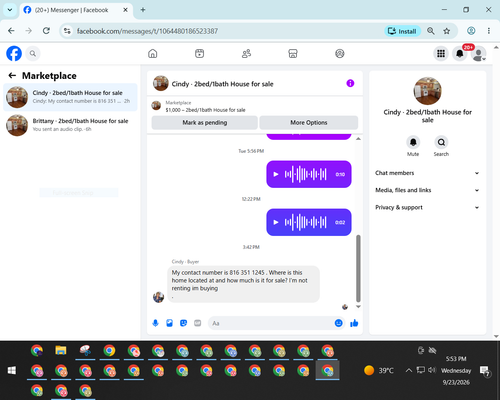Viewport: 500px width, 400px height.
Task: Open the browser zoom magnifier icon
Action: (431, 31)
